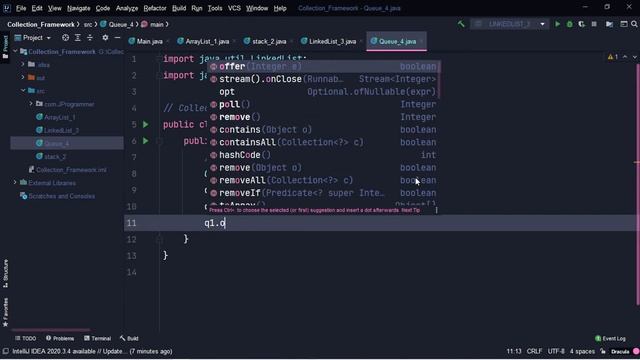Click the editor vertical scrollbar
Image resolution: width=640 pixels, height=360 pixels.
pos(637,184)
